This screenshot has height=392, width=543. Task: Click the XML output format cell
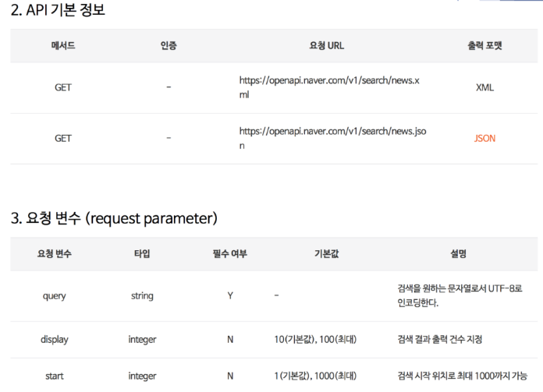tap(484, 87)
